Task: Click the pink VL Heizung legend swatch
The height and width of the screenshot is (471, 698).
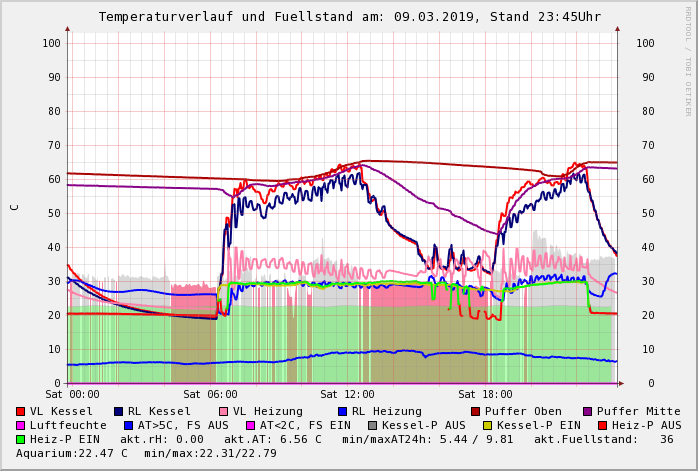Action: [x=224, y=411]
